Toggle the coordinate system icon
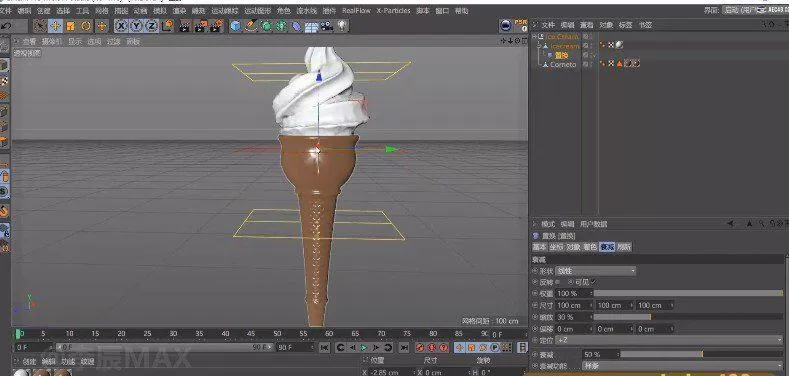The width and height of the screenshot is (789, 376). 168,26
